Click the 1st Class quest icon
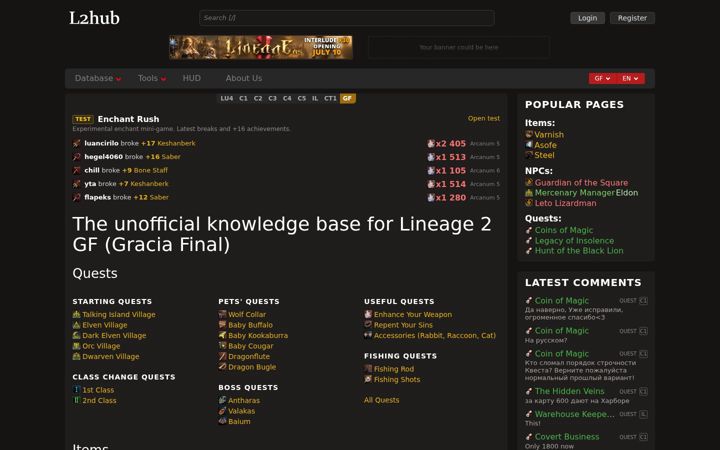Image resolution: width=720 pixels, height=450 pixels. pyautogui.click(x=76, y=389)
